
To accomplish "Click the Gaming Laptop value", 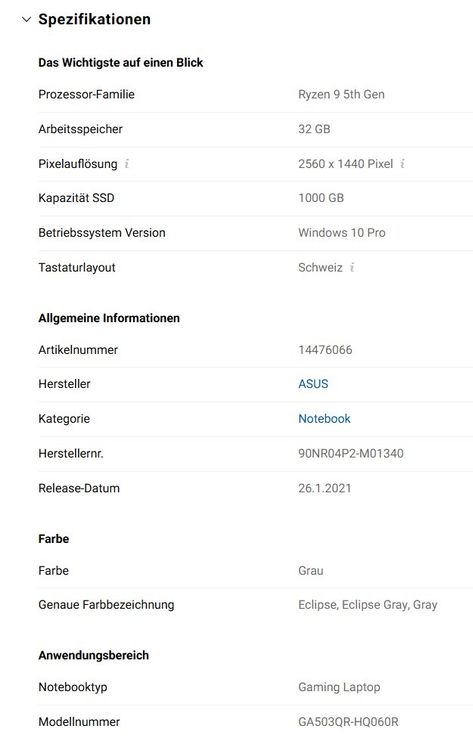I will pyautogui.click(x=339, y=687).
